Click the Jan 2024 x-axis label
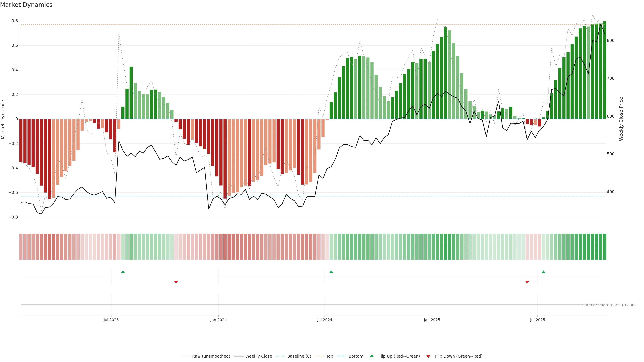Image resolution: width=644 pixels, height=362 pixels. point(218,320)
